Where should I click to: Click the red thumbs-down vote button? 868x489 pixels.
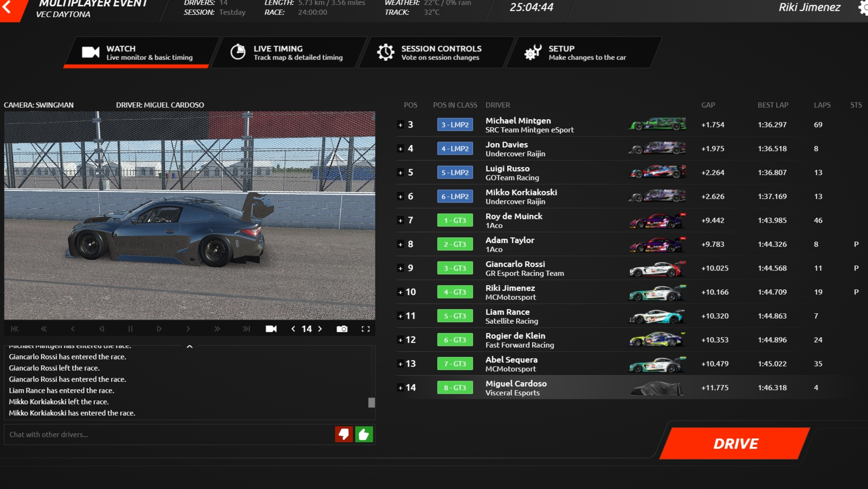pyautogui.click(x=343, y=434)
